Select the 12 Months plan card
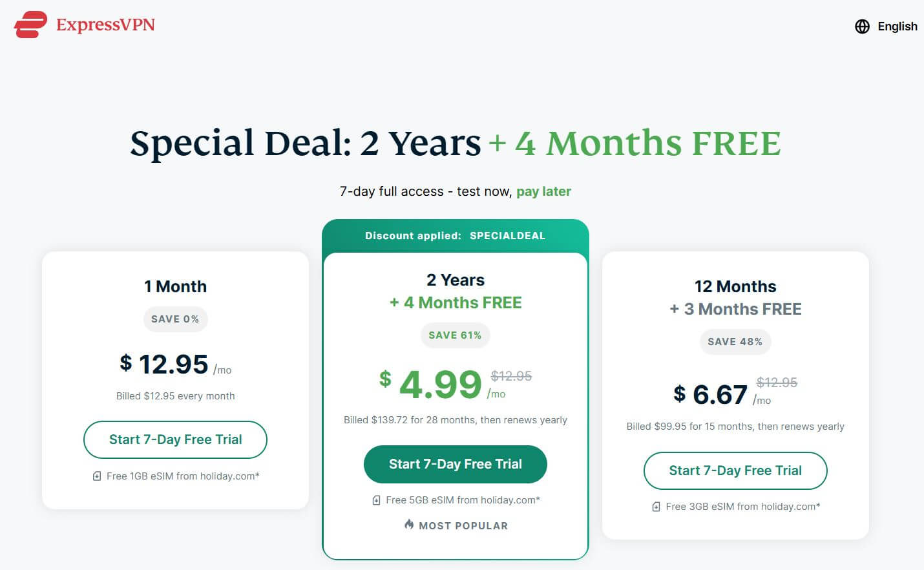 click(x=735, y=286)
